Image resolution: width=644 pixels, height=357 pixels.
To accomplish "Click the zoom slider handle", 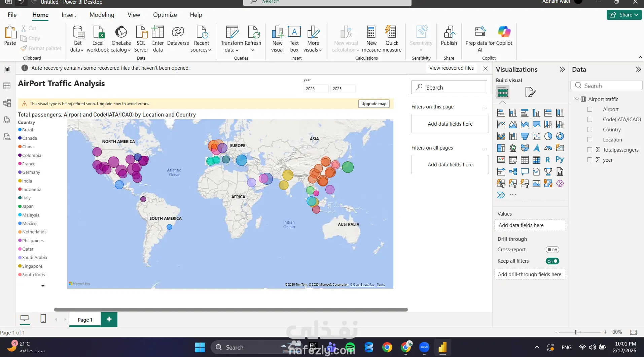I will coord(576,332).
